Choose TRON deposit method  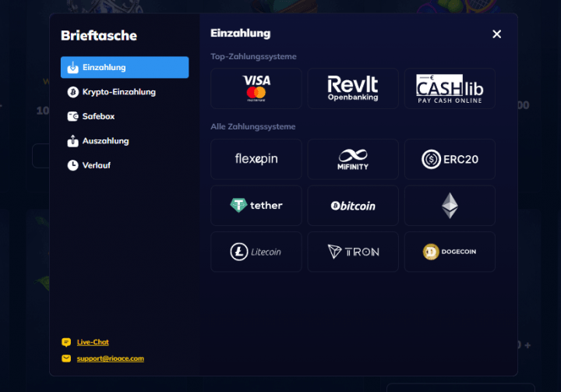(353, 252)
